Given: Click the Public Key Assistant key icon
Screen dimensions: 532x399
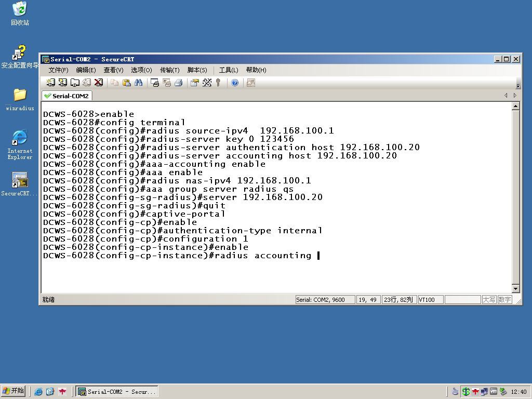Looking at the screenshot, I should tap(218, 83).
